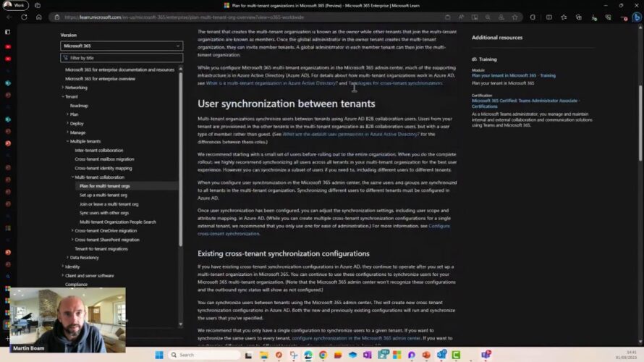The height and width of the screenshot is (362, 644).
Task: Open OneNote from the taskbar
Action: (367, 355)
